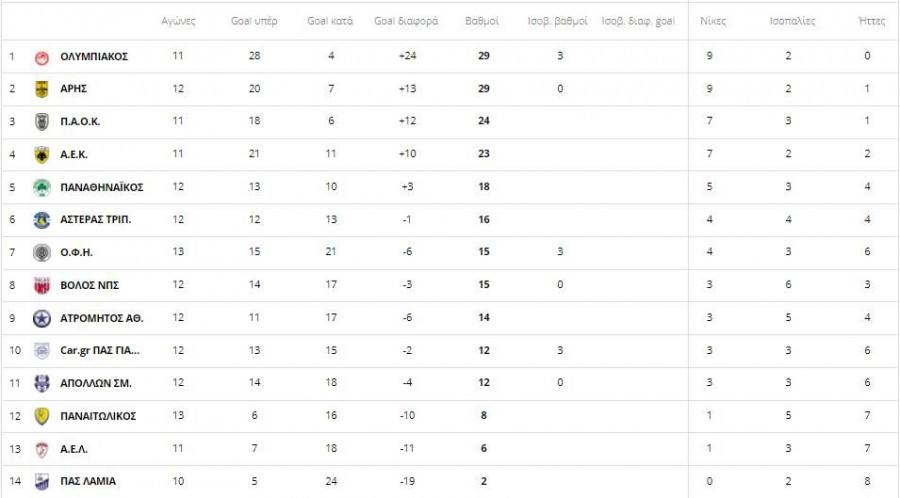Click the Olympiacos team crest icon
This screenshot has height=498, width=900.
tap(42, 56)
